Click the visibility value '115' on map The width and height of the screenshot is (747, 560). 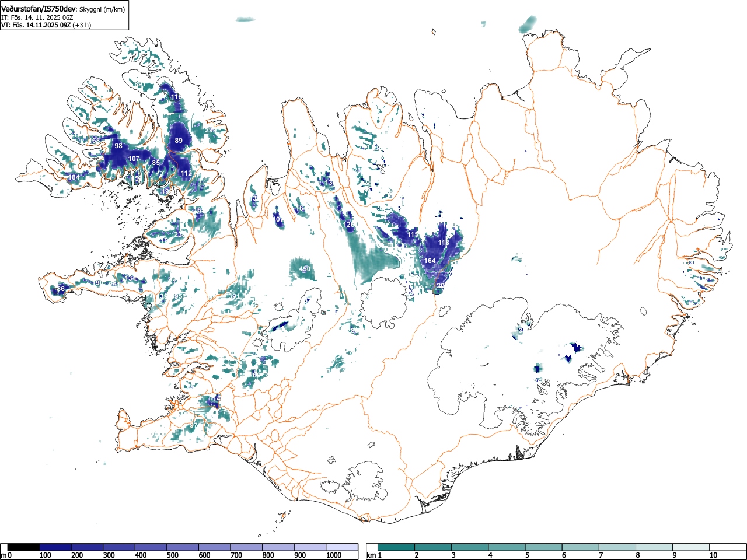click(413, 235)
